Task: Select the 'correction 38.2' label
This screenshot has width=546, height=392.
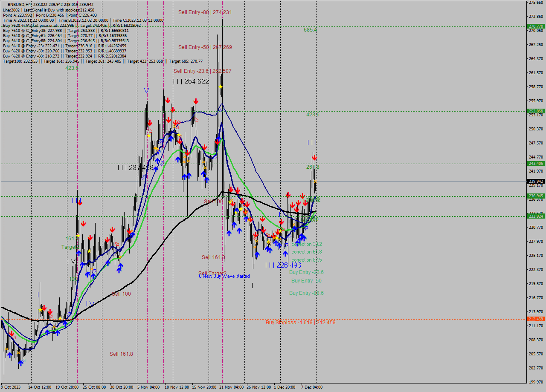Action: pos(306,244)
